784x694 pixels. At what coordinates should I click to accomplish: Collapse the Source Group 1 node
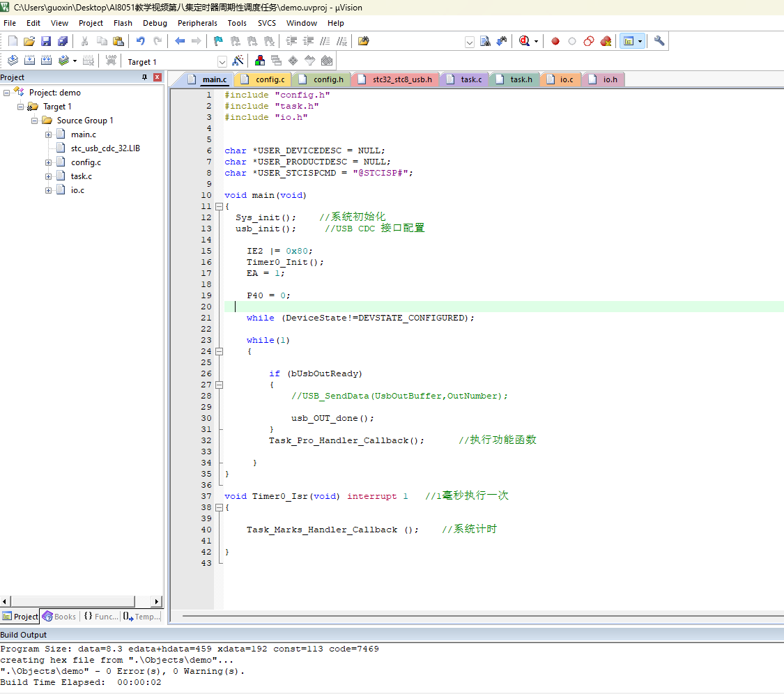click(x=35, y=121)
